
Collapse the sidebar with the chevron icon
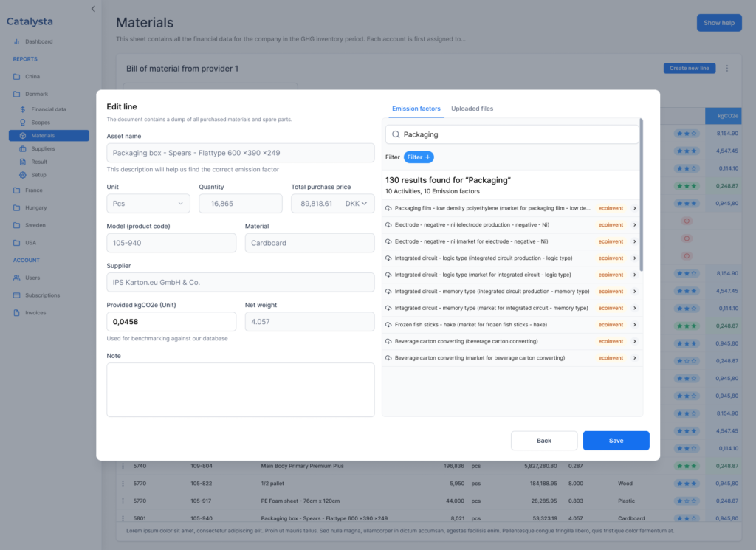click(x=93, y=9)
